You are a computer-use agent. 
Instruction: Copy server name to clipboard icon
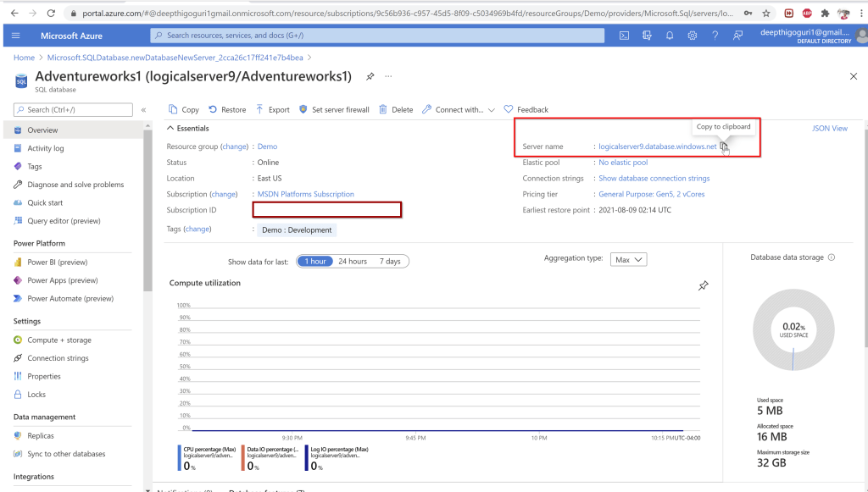pos(724,146)
